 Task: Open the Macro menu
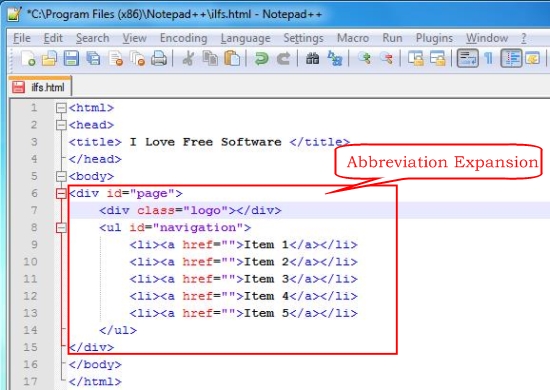[x=353, y=38]
